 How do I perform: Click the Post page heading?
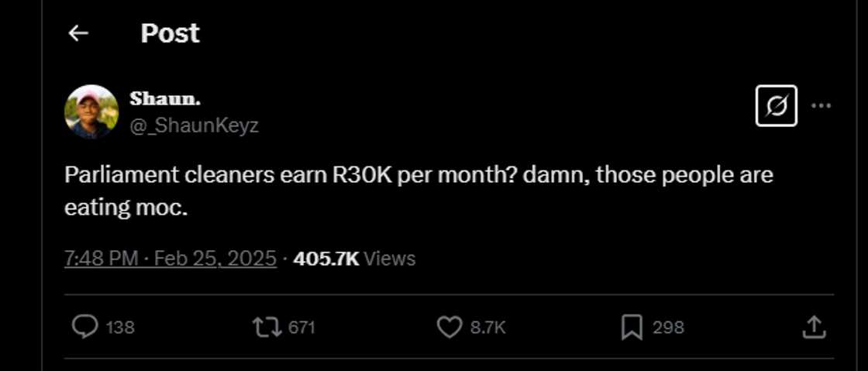click(170, 33)
